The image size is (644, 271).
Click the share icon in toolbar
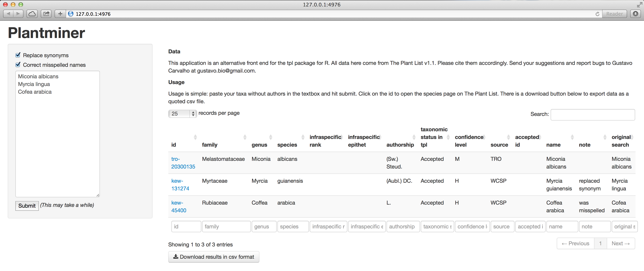(x=46, y=14)
